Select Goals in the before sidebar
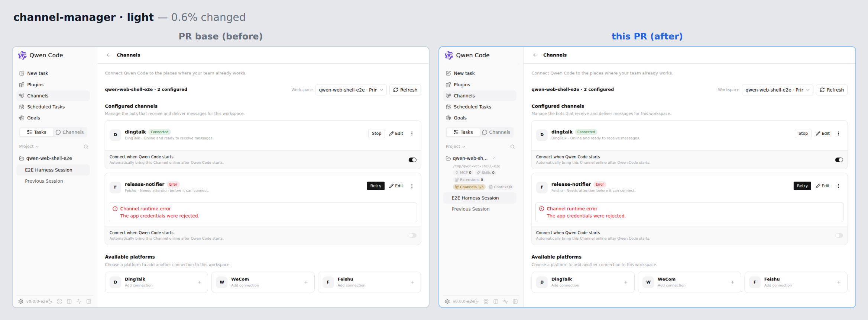 pyautogui.click(x=53, y=118)
